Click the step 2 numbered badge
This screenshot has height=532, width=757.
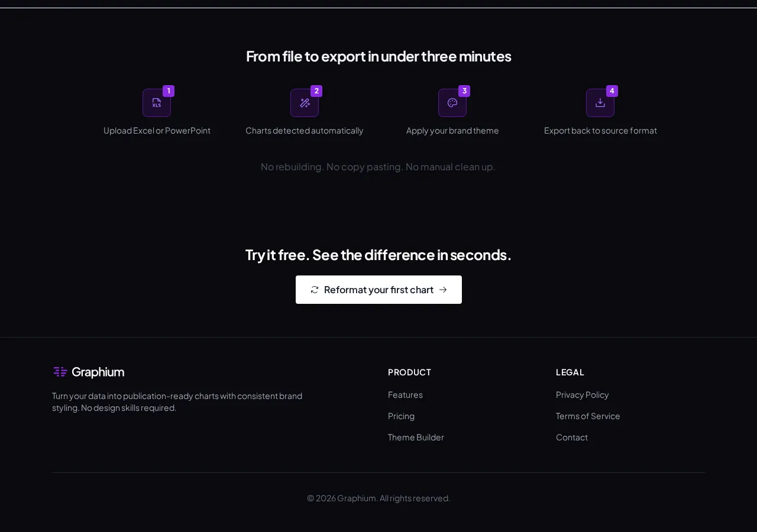tap(316, 91)
